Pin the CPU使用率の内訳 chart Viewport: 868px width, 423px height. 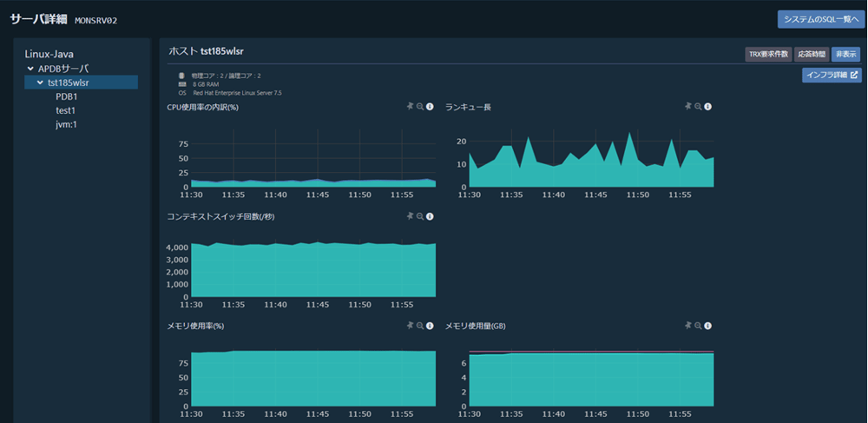[x=411, y=106]
